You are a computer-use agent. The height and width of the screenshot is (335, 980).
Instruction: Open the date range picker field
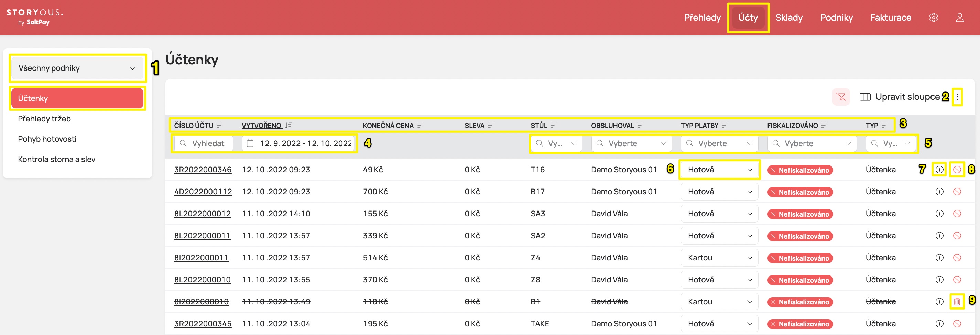tap(298, 143)
